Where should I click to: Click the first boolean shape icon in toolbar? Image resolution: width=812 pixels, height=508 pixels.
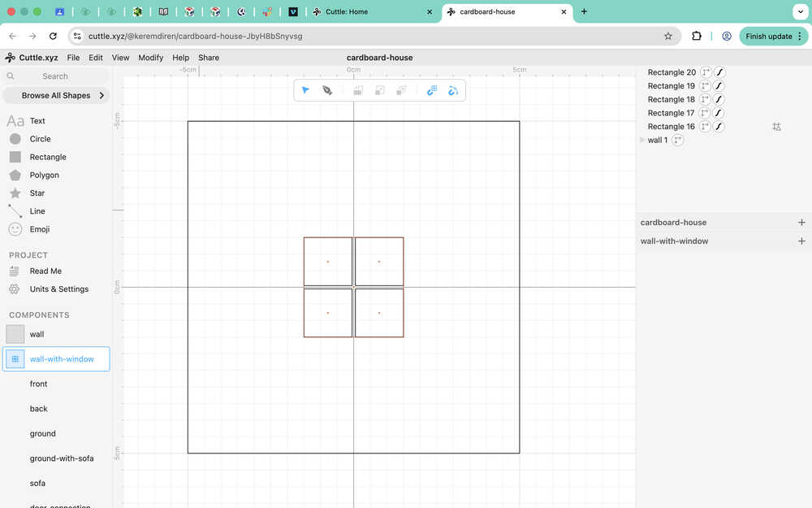tap(358, 90)
